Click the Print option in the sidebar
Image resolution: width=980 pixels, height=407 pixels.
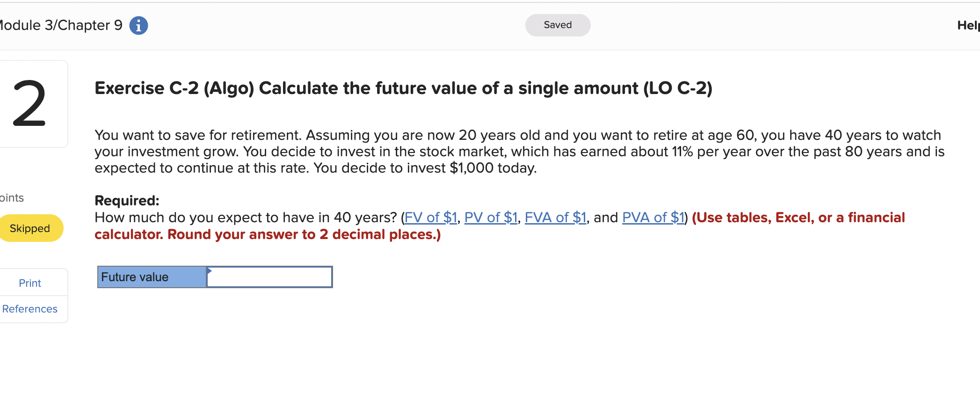pos(29,283)
